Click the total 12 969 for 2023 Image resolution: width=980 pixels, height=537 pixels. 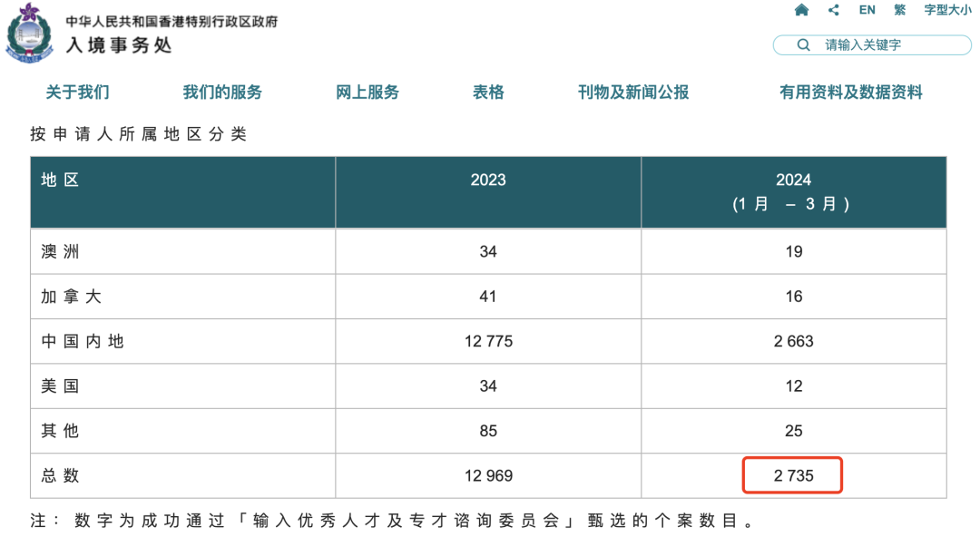[x=488, y=475]
